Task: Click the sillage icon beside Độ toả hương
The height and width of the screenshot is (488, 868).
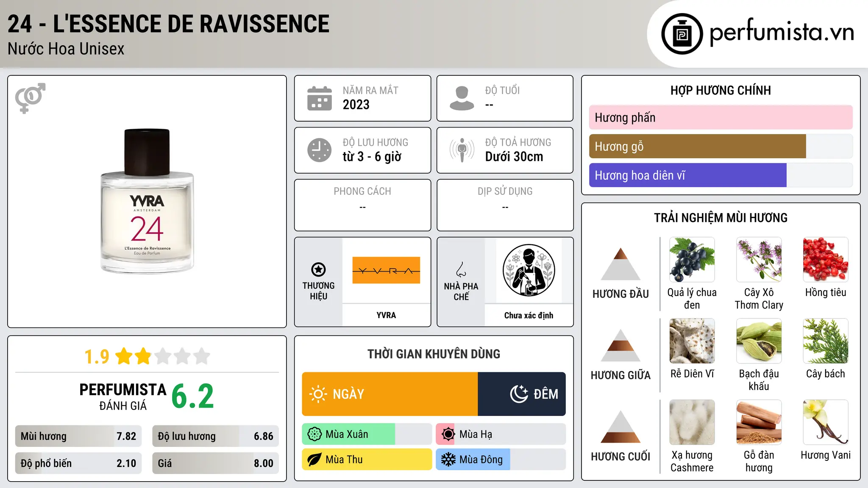Action: 462,150
